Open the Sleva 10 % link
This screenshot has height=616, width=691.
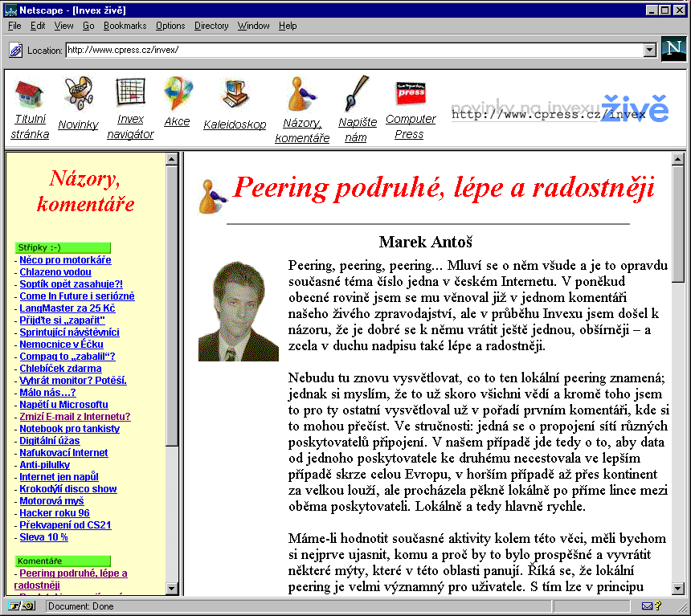coord(43,537)
